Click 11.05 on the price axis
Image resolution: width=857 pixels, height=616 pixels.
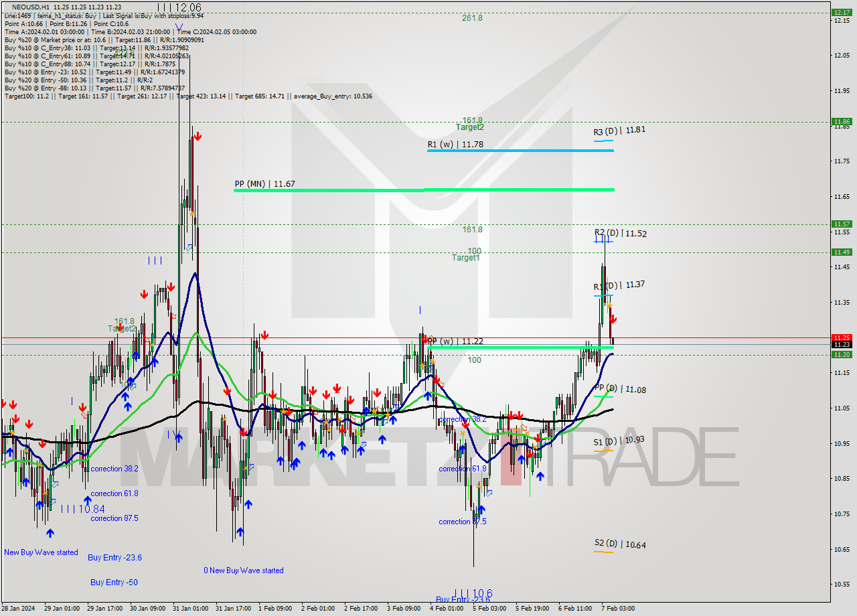click(x=842, y=408)
